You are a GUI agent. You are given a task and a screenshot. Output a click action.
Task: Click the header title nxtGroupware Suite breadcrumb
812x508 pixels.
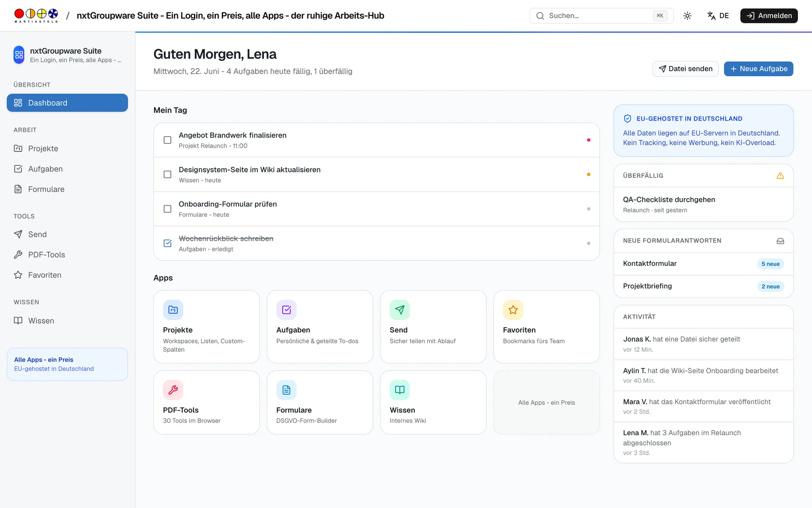tap(230, 16)
